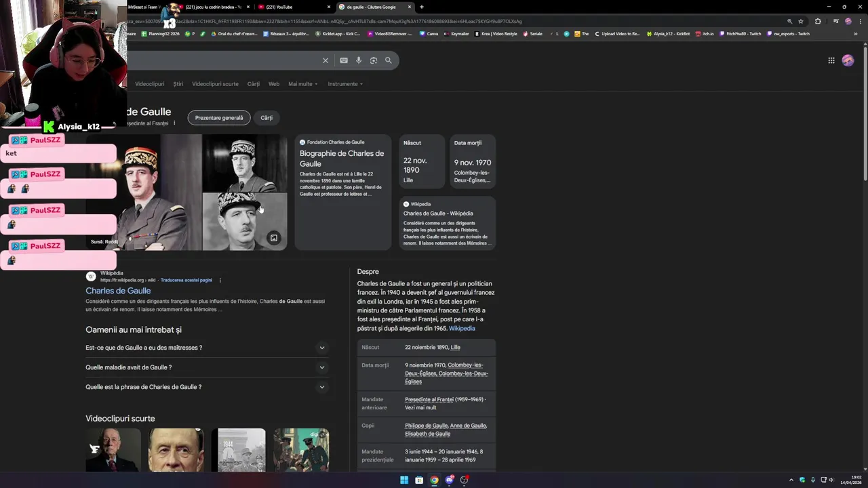Run the search with the magnifier icon
Viewport: 868px width, 488px height.
click(389, 60)
